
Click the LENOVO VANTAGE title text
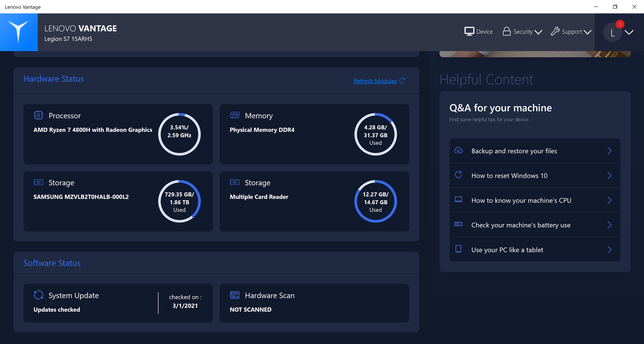81,28
